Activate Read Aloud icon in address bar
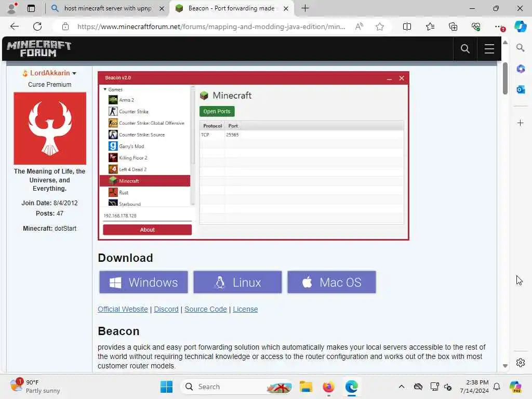This screenshot has width=532, height=399. pos(359,26)
